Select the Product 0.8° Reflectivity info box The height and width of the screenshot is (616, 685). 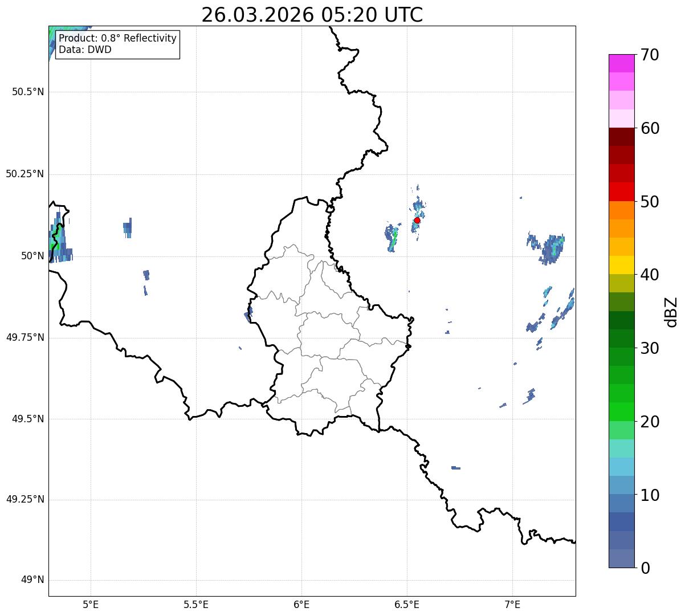pos(117,44)
